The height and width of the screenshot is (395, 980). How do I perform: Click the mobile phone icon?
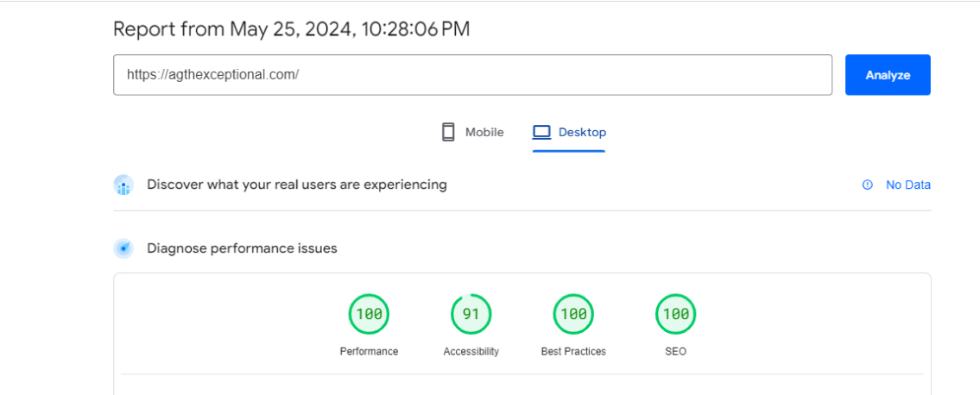tap(448, 132)
